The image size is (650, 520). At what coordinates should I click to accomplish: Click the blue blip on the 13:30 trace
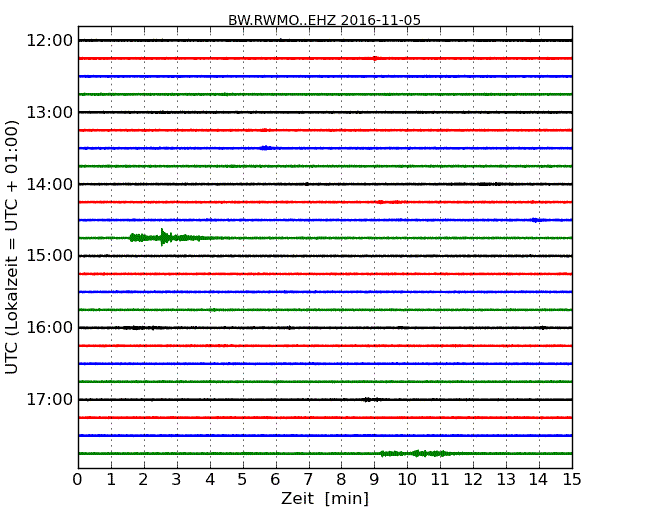[266, 148]
